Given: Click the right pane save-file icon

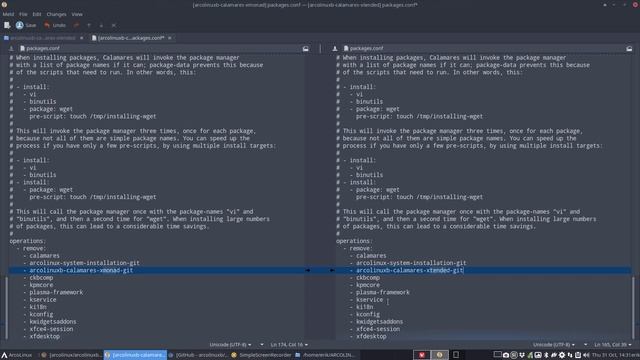Looking at the screenshot, I should coord(335,49).
